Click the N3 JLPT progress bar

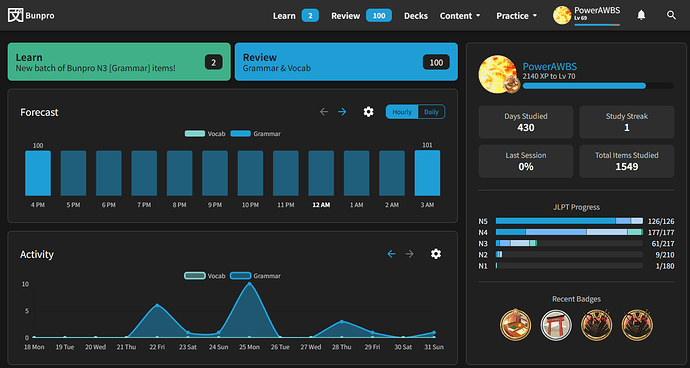[569, 243]
